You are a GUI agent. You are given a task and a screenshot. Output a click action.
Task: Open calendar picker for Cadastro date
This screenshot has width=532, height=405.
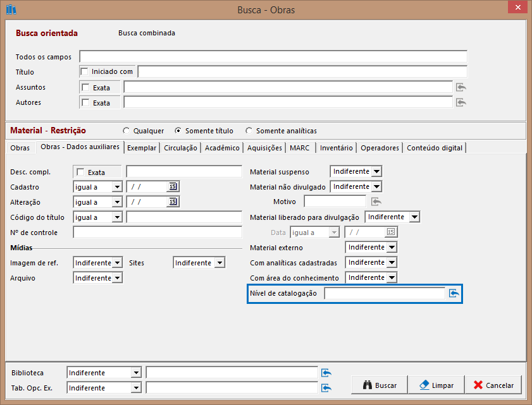point(173,186)
